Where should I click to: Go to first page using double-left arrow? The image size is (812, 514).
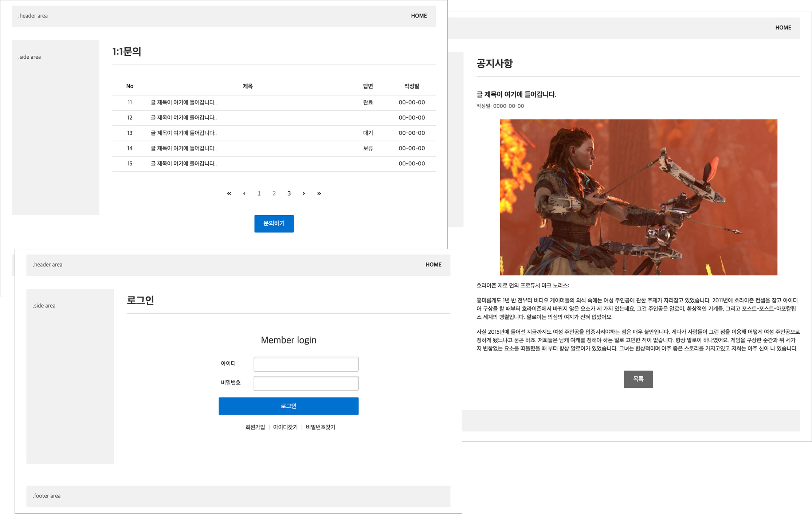pos(229,193)
